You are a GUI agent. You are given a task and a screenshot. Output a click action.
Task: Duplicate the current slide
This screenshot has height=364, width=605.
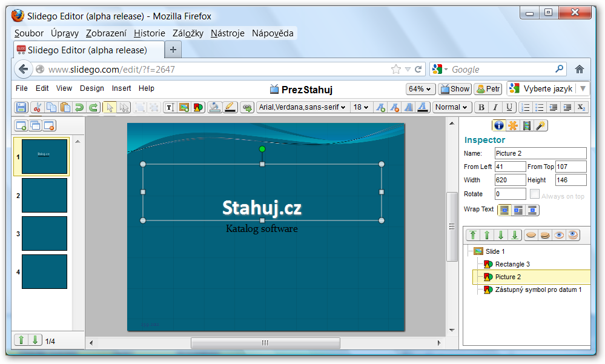35,125
